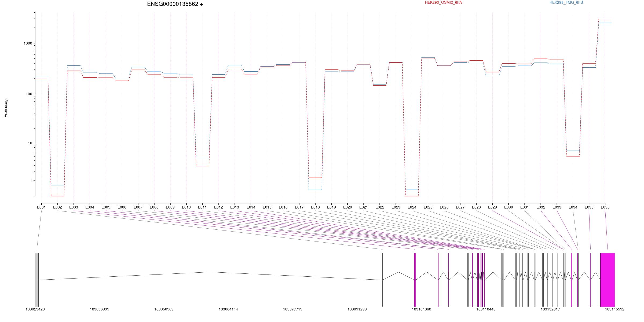Select exon label E002
644x322 pixels.
coord(57,207)
